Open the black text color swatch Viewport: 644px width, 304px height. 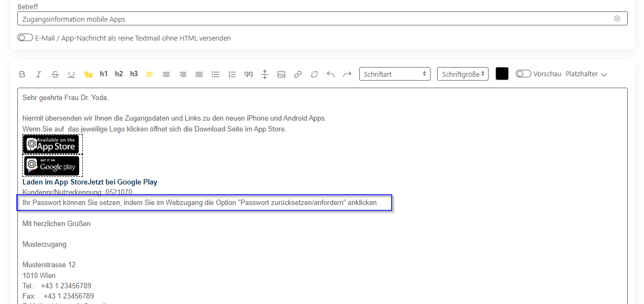(502, 74)
